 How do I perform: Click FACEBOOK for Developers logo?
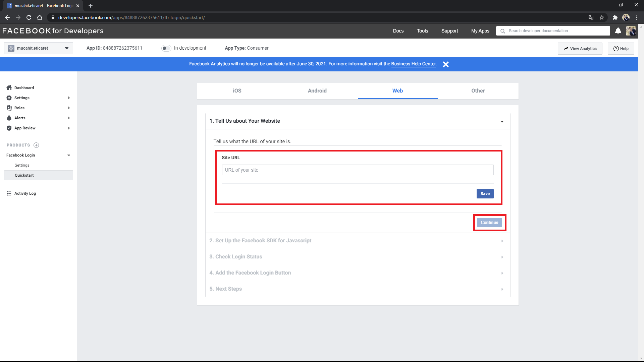[53, 31]
